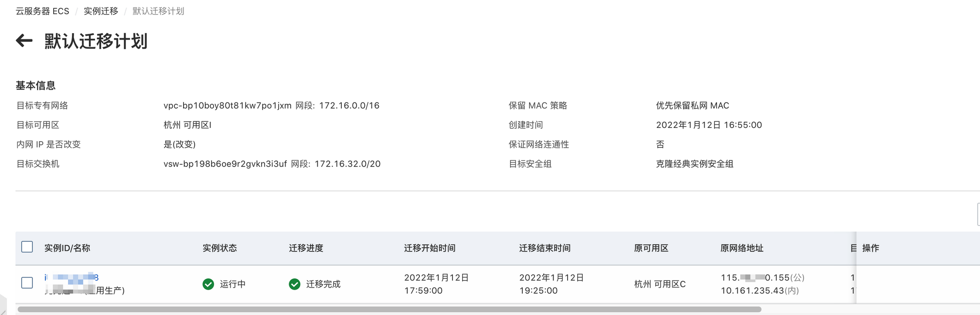Click the vpc-bp10boy80t81kw7po1jxm network value

228,106
